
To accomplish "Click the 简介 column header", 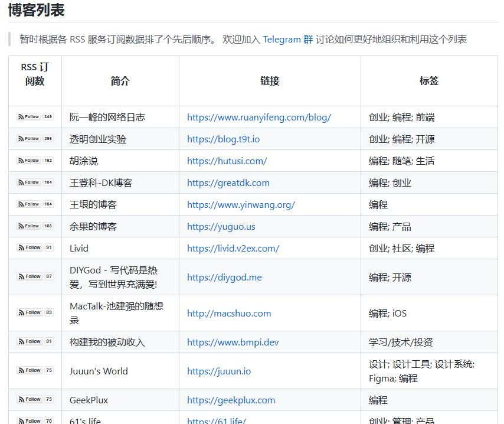I will (x=120, y=81).
